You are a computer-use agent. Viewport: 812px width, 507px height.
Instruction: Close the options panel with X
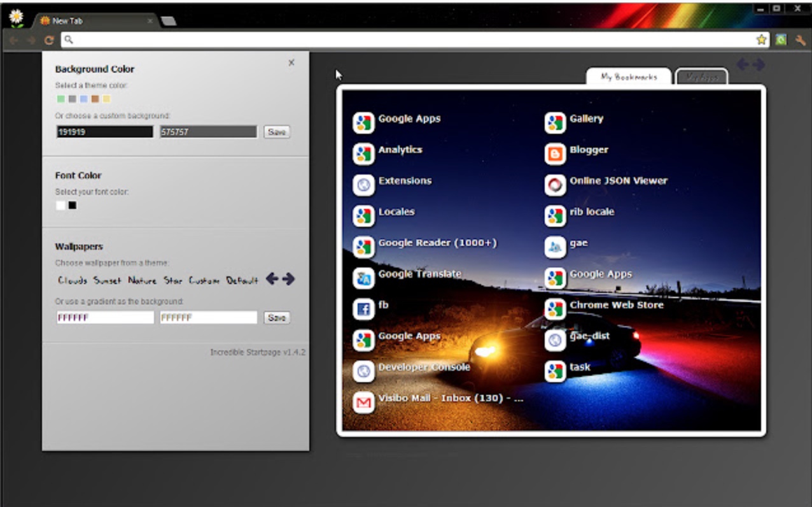pyautogui.click(x=291, y=62)
